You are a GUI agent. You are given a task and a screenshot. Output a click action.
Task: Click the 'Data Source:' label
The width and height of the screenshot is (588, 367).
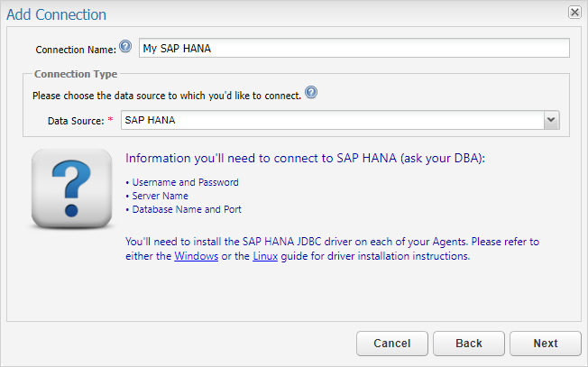(x=76, y=121)
